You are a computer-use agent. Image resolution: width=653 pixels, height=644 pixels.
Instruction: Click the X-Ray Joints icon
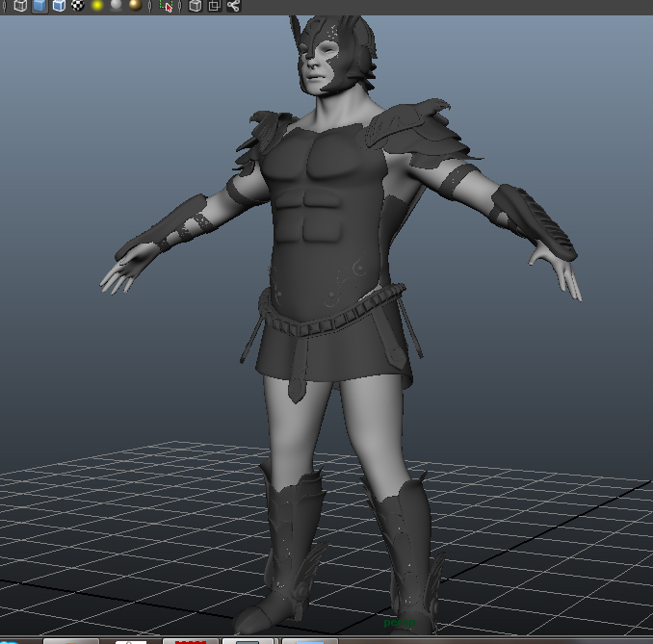point(234,6)
